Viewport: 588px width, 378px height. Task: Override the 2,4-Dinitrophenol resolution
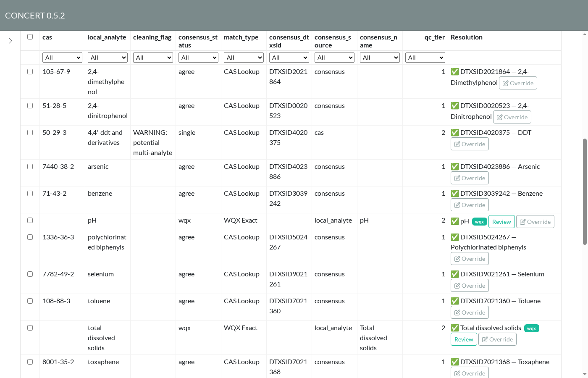512,117
